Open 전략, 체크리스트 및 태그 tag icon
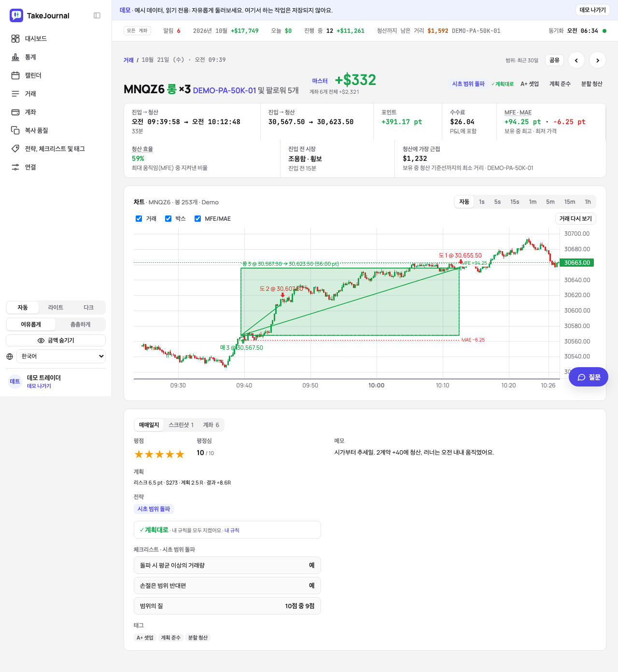 tap(15, 149)
